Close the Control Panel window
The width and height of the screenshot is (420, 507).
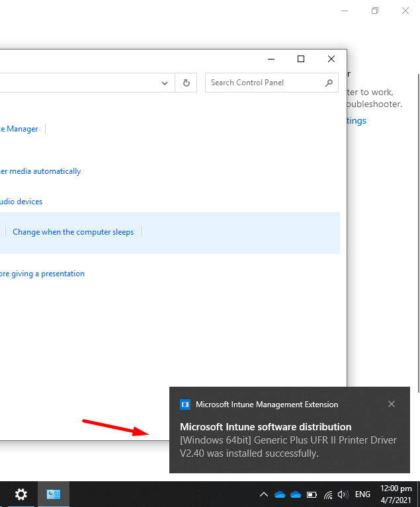(x=331, y=59)
